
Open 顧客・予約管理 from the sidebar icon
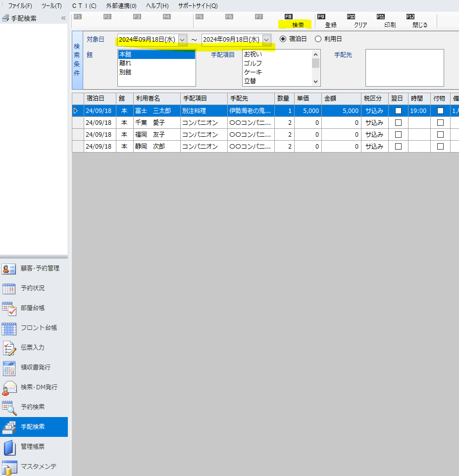(x=9, y=268)
